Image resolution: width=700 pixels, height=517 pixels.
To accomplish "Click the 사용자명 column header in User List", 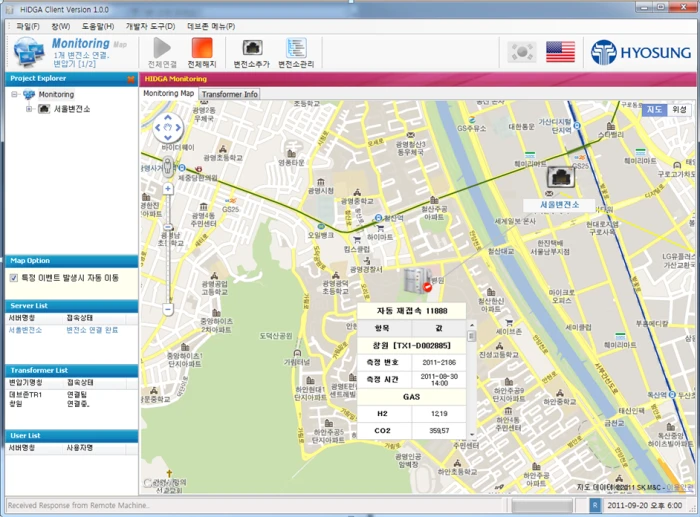I will [96, 448].
